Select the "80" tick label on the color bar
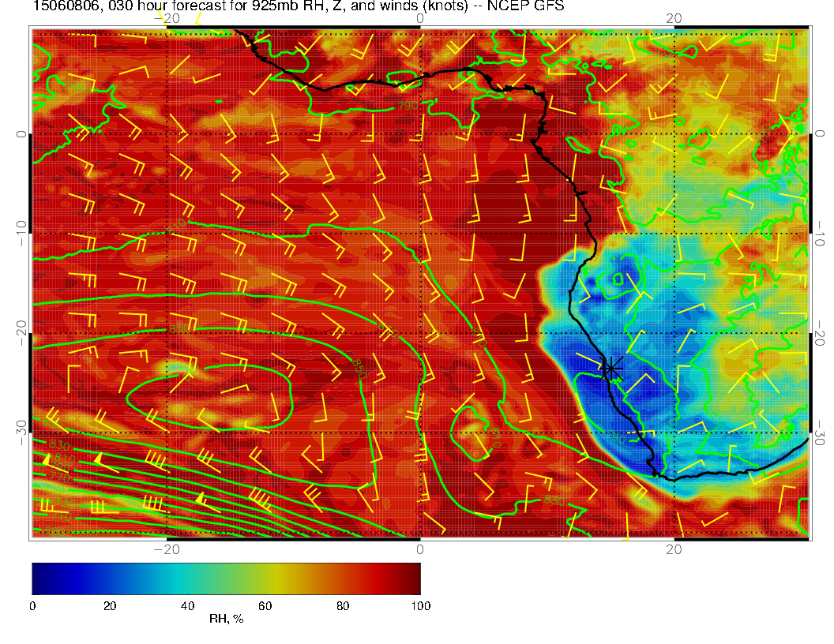The width and height of the screenshot is (834, 644). coord(343,606)
